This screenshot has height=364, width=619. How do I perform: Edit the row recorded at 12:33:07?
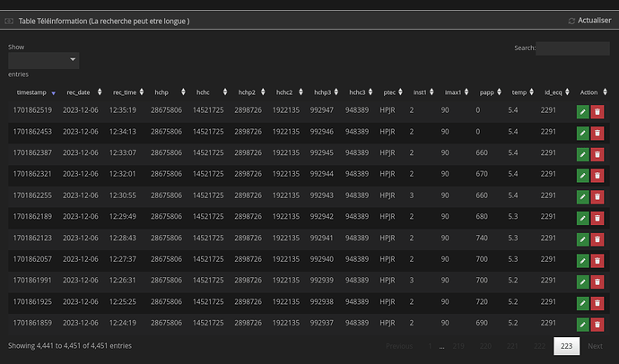click(583, 154)
